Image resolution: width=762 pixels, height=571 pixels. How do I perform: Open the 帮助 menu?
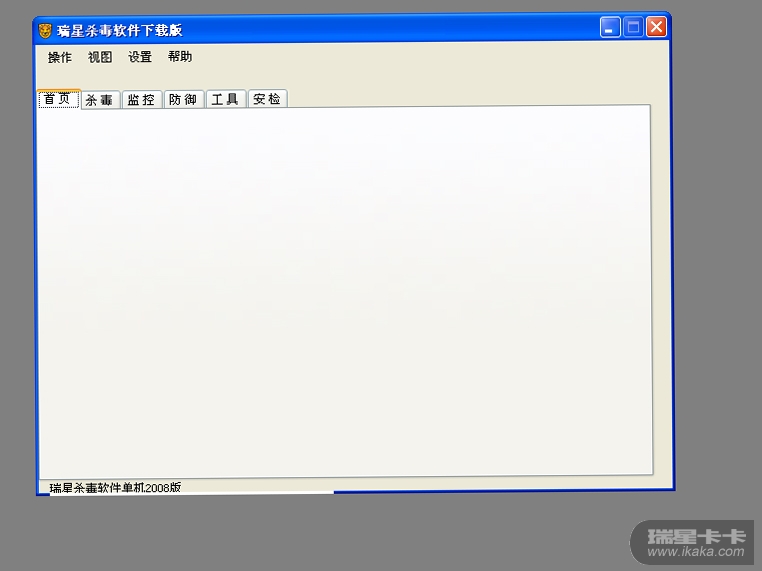click(180, 56)
